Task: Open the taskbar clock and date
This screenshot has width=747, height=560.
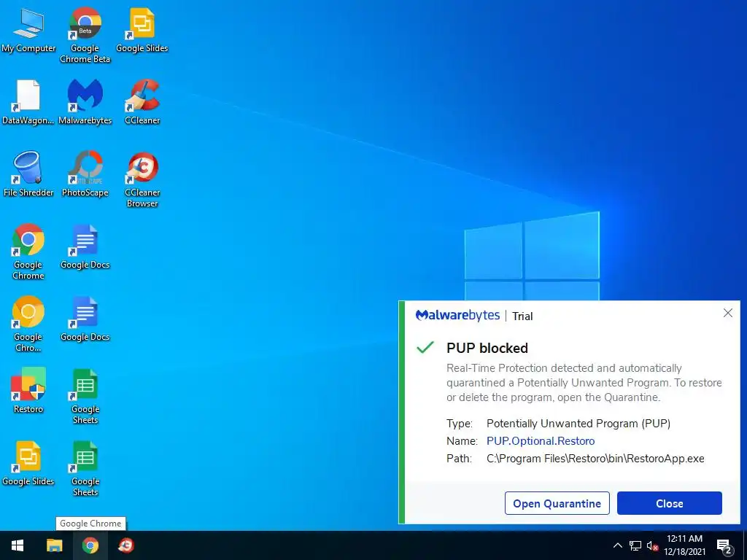Action: pyautogui.click(x=684, y=545)
